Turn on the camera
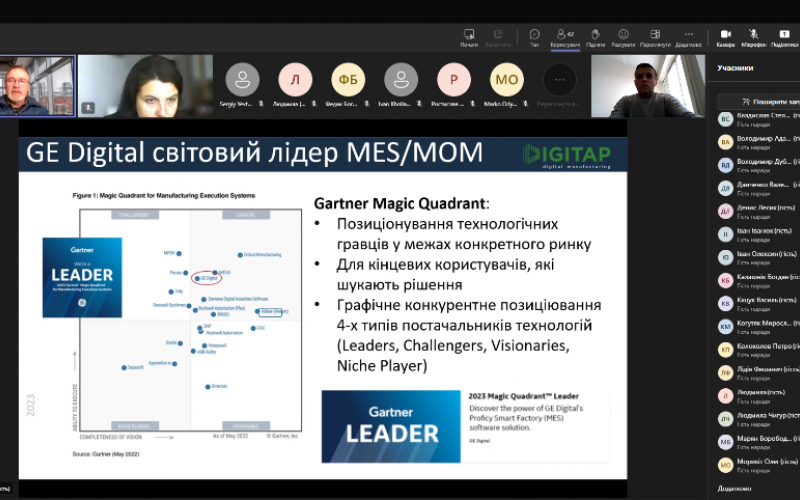The image size is (800, 500). pos(726,38)
